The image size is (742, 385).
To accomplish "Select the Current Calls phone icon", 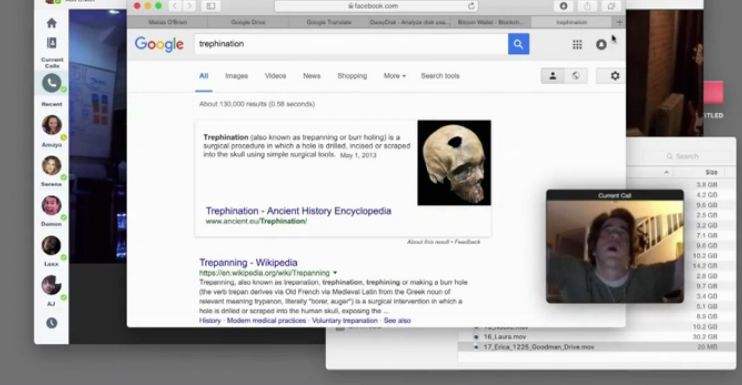I will coord(52,83).
